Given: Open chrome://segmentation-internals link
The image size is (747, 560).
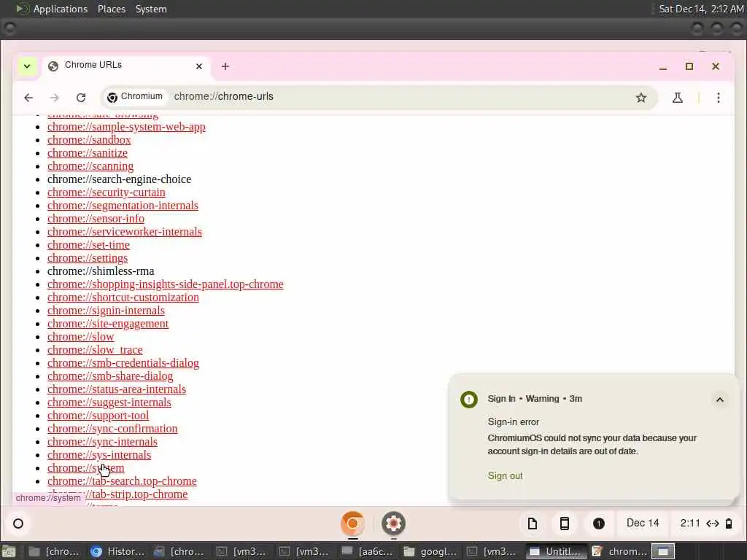Looking at the screenshot, I should point(123,205).
